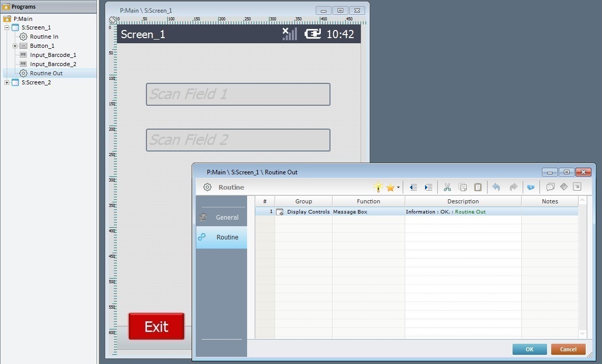Expand the S:Screen_2 tree node
602x364 pixels.
click(x=7, y=82)
